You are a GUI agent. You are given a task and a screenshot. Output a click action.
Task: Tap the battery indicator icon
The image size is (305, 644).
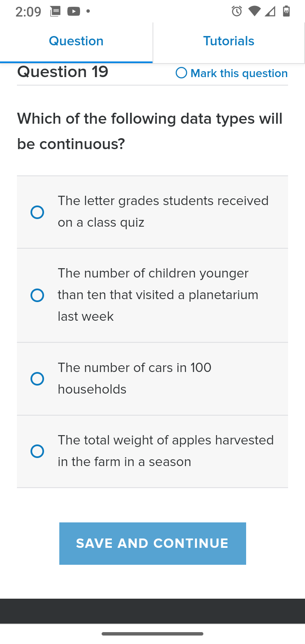click(x=286, y=11)
